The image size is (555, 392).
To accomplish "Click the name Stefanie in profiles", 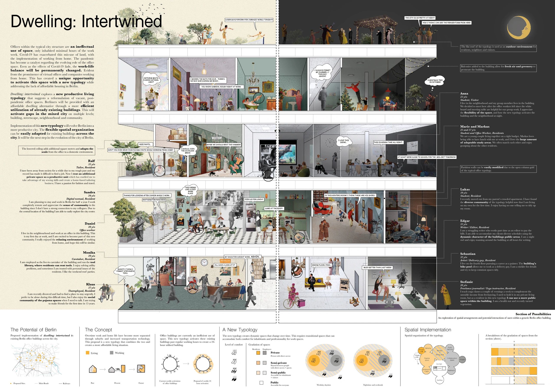I will [x=466, y=282].
